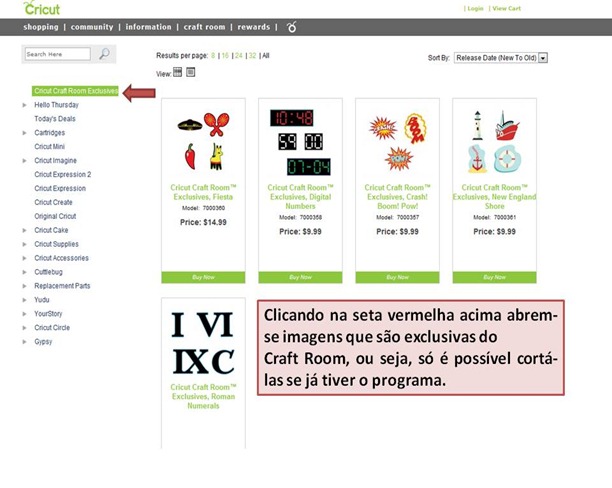Click the New England Shore product thumbnail
612x488 pixels.
494,141
